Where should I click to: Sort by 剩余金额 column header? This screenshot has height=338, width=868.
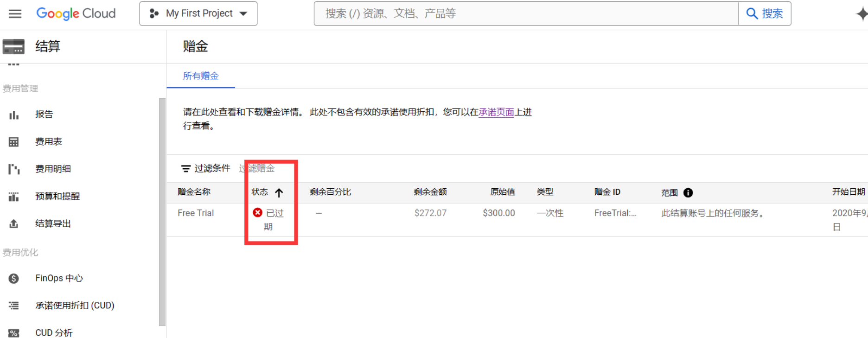(430, 192)
